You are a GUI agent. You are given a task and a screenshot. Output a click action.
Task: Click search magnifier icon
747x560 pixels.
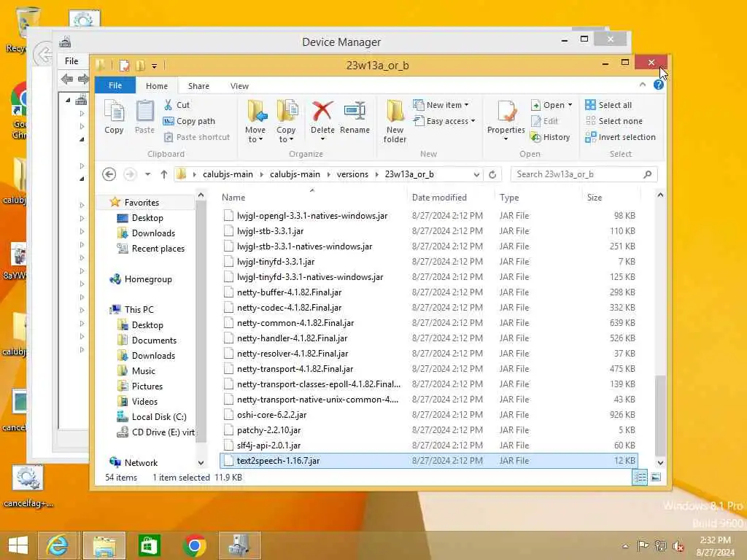(647, 174)
